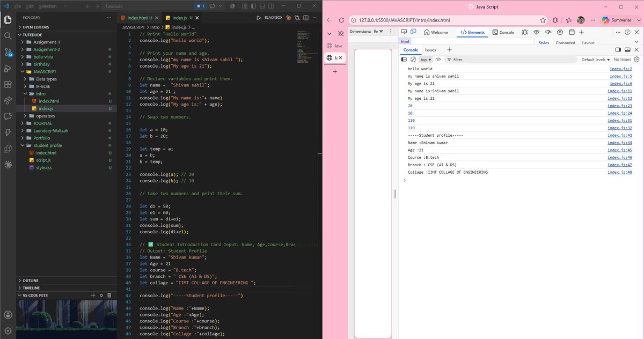Toggle secondary side bar in VS Code
The width and height of the screenshot is (644, 339).
[271, 6]
